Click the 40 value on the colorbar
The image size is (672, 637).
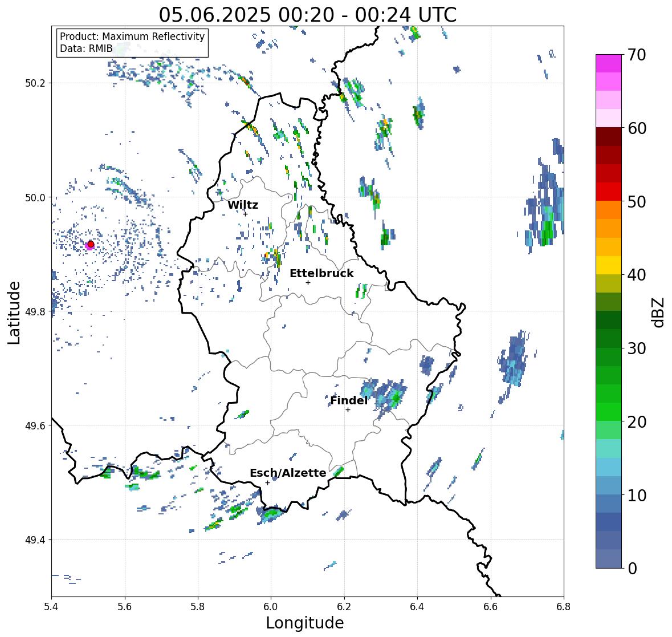637,275
